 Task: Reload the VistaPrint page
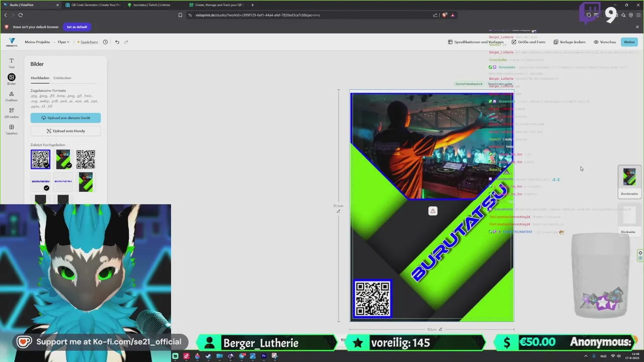point(20,15)
